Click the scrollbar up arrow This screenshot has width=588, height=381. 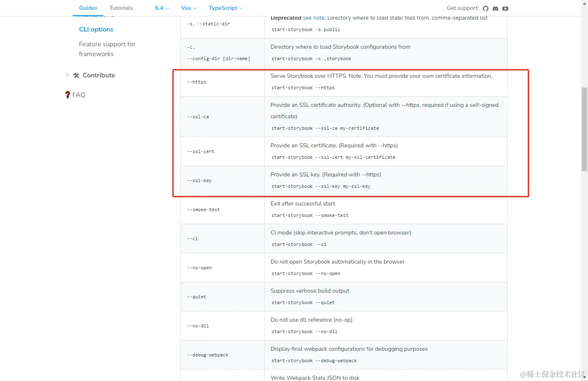(x=585, y=3)
